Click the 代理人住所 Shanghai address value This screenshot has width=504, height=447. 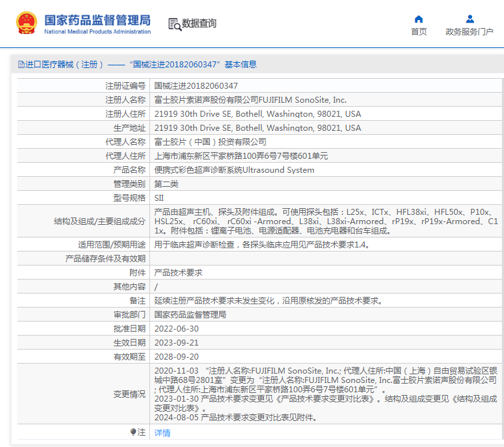(241, 156)
